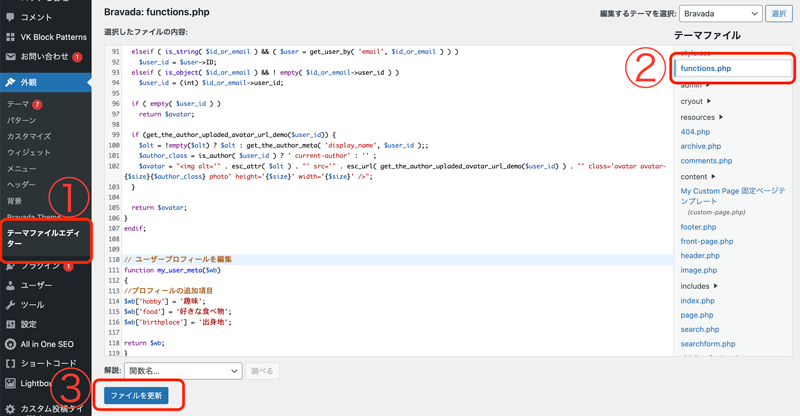Open お問い合わせ via its envelope icon
This screenshot has width=800, height=416.
[10, 57]
